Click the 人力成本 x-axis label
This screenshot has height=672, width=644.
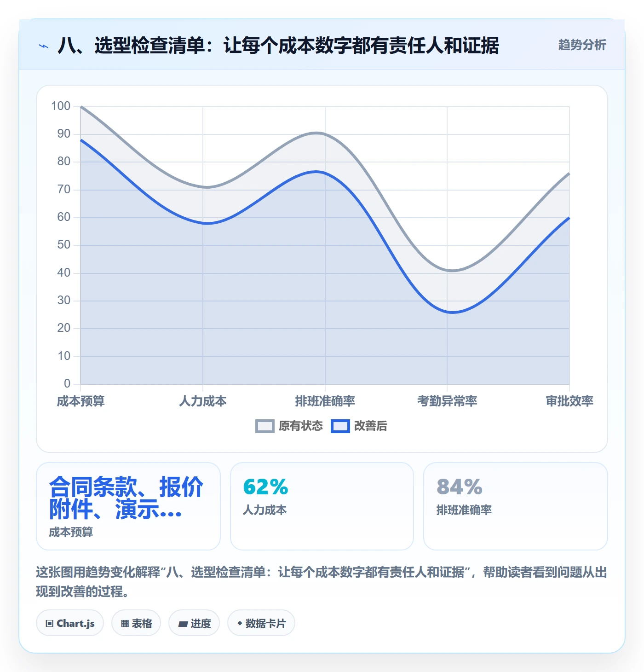tap(203, 401)
